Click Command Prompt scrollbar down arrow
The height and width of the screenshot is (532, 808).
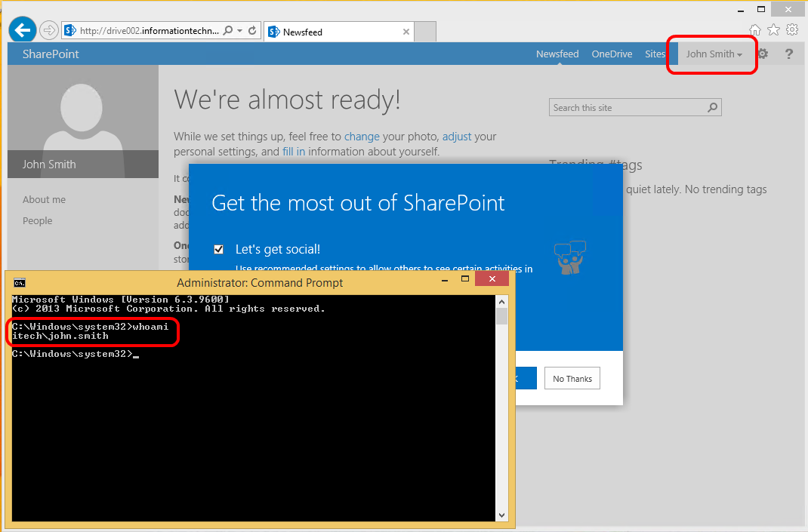502,515
